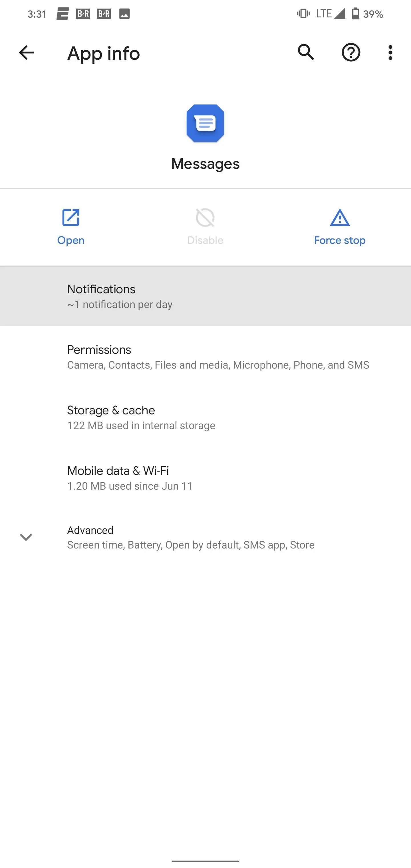
Task: Open Storage & cache entry
Action: click(205, 417)
